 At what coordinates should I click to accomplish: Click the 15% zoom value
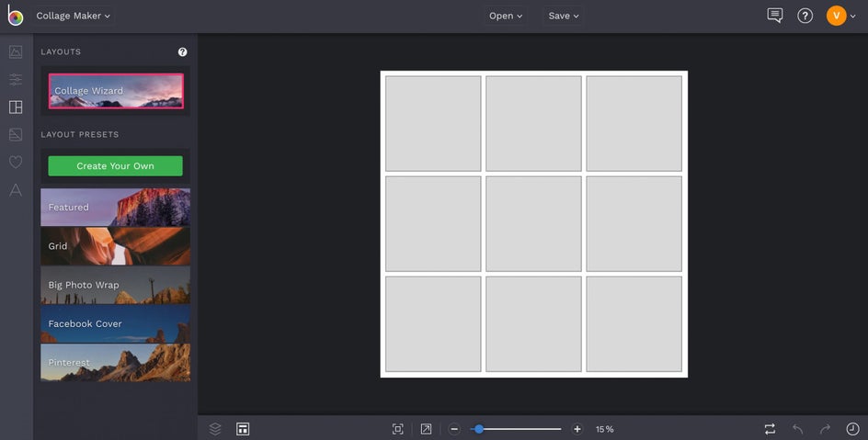(604, 429)
